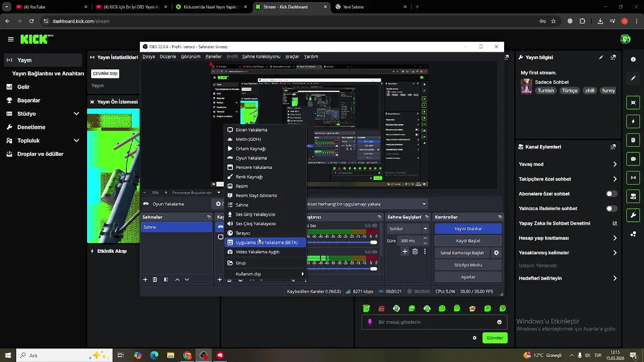This screenshot has width=644, height=362.
Task: Pop out the Yayın bilgisi panel
Action: click(613, 57)
